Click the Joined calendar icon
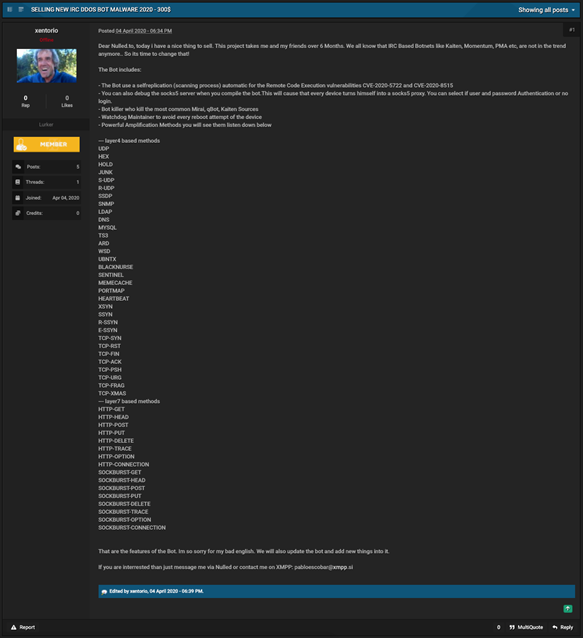 17,198
